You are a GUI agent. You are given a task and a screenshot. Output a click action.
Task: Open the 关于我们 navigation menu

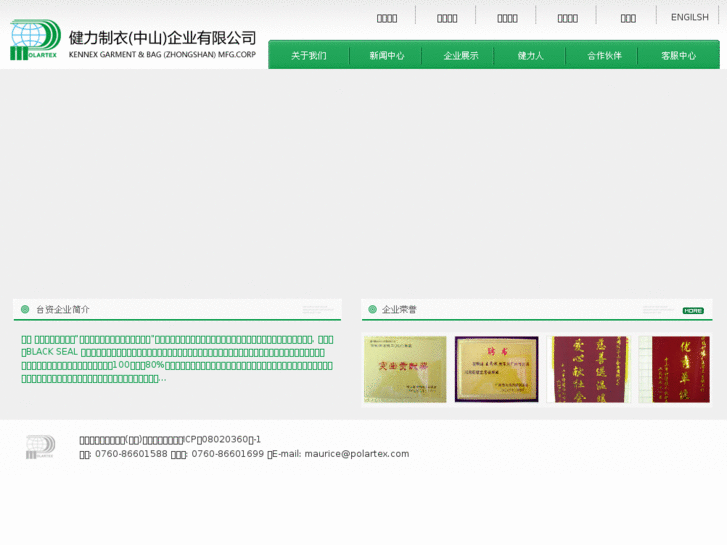point(309,56)
